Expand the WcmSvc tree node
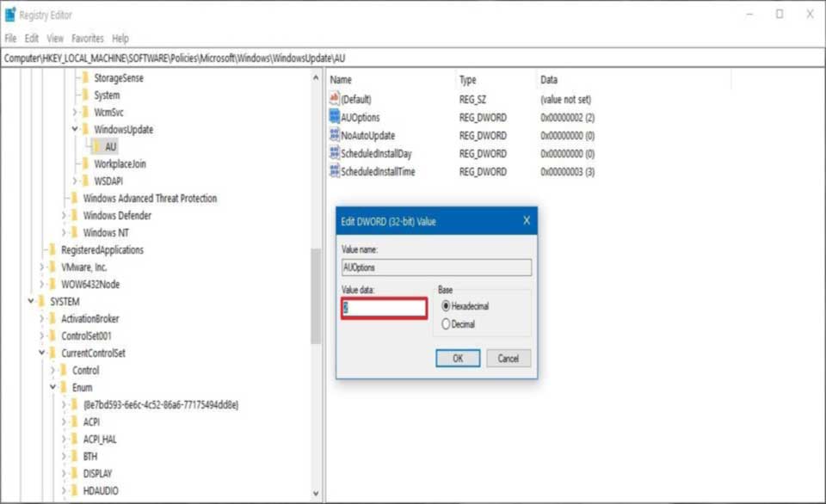The width and height of the screenshot is (826, 504). [x=75, y=112]
